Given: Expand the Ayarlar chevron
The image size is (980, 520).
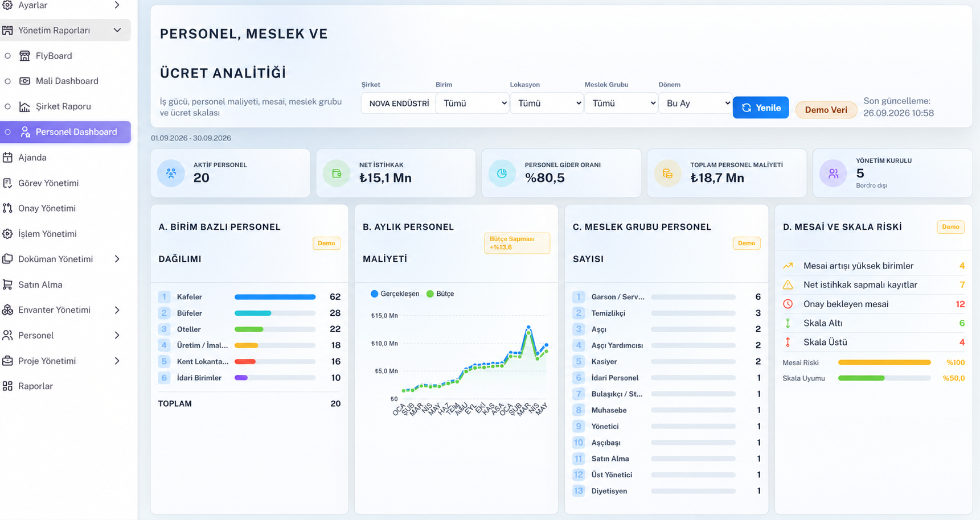Looking at the screenshot, I should (117, 5).
